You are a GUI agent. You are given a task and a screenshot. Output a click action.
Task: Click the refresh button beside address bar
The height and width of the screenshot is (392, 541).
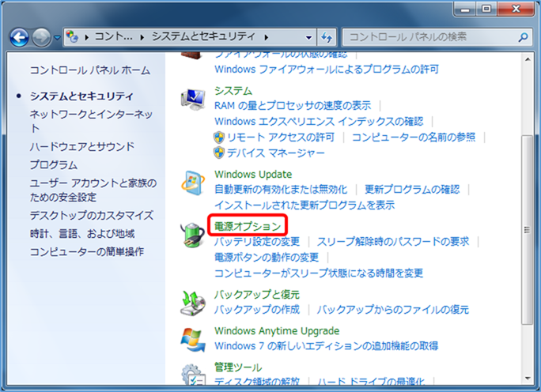click(327, 37)
